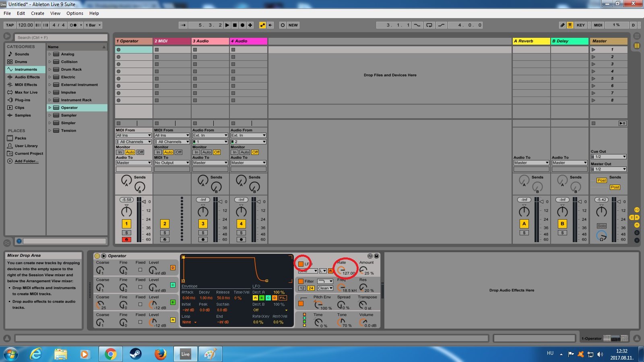644x362 pixels.
Task: Open the Windows Start menu
Action: 10,354
